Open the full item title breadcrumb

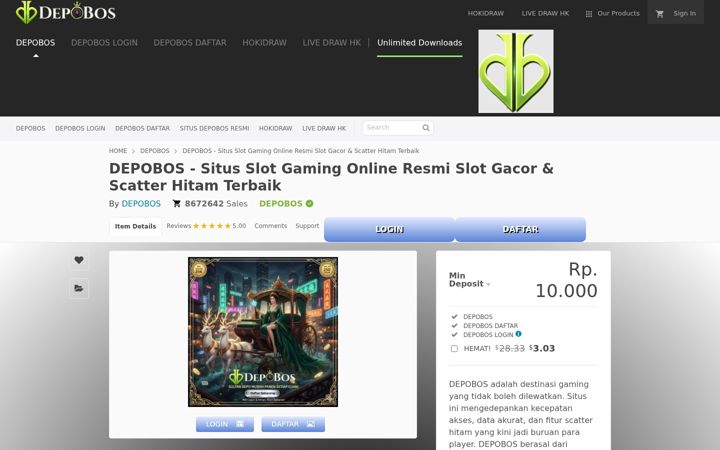301,151
